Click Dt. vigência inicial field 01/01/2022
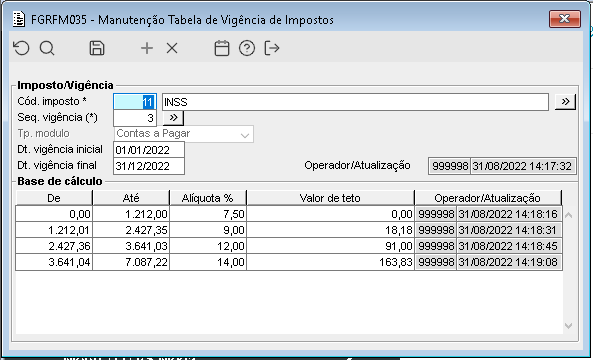This screenshot has height=360, width=593. pyautogui.click(x=149, y=150)
